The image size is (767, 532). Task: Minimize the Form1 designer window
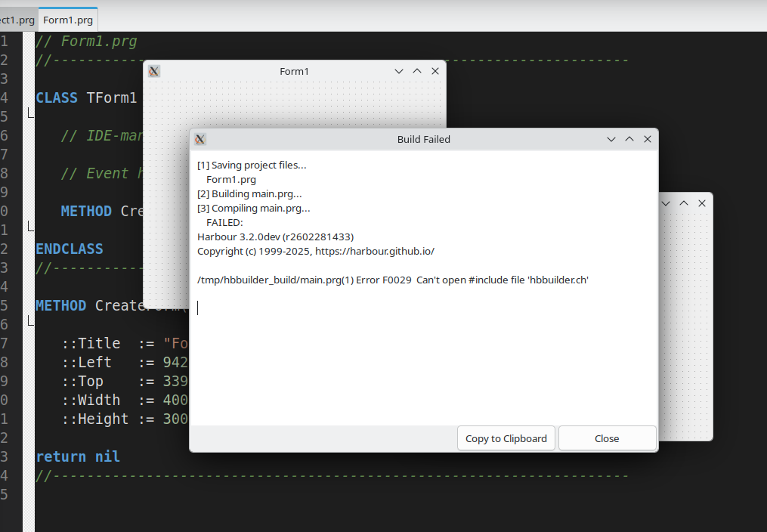click(399, 71)
